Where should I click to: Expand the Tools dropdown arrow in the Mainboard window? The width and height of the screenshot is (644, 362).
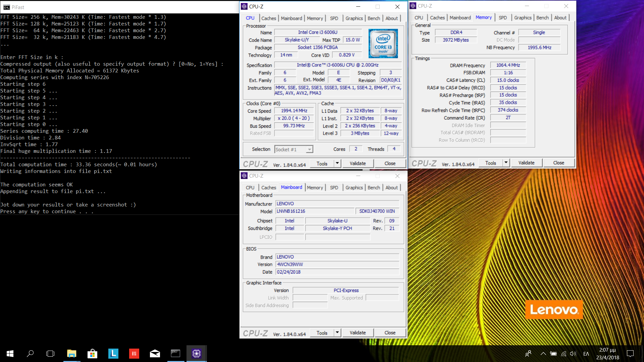point(337,333)
